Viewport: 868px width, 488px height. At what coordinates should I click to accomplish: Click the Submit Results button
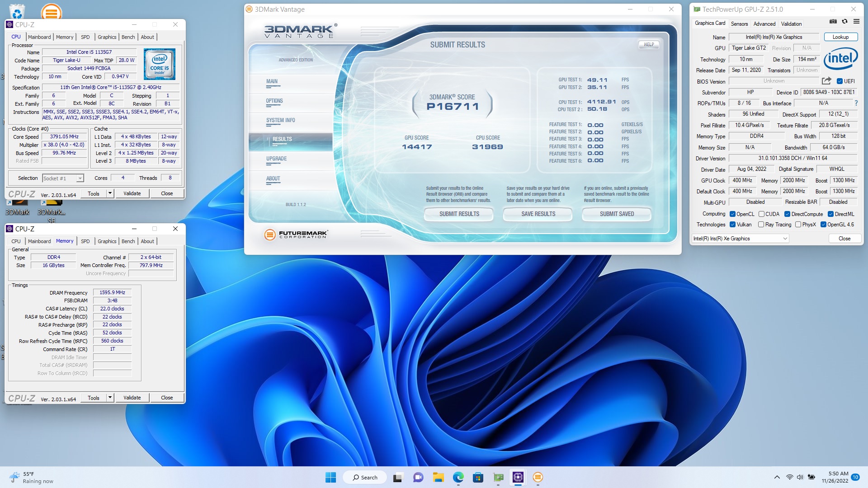459,214
